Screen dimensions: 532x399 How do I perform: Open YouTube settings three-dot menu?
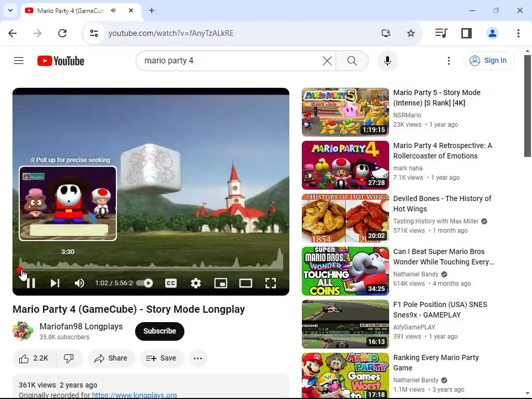click(x=448, y=61)
